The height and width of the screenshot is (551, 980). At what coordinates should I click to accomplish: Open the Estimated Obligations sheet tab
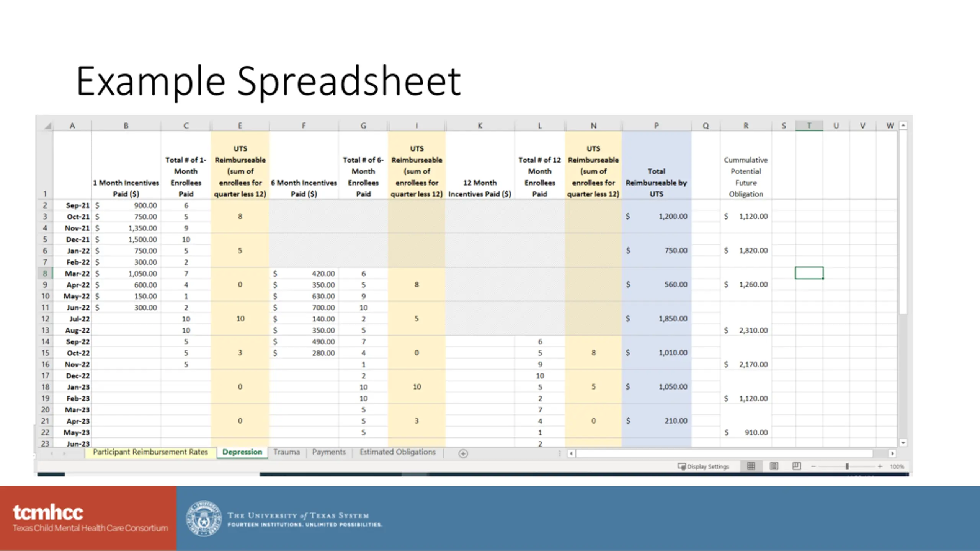tap(397, 452)
